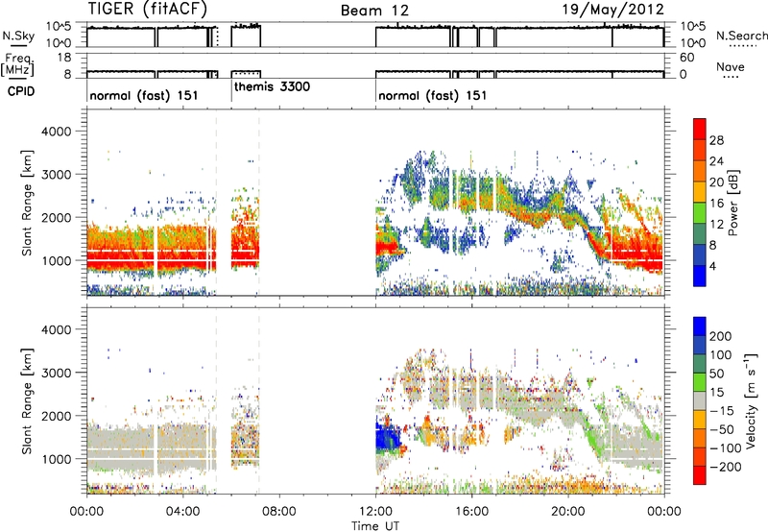Click the blue high-velocity patch at 12:00

(387, 439)
